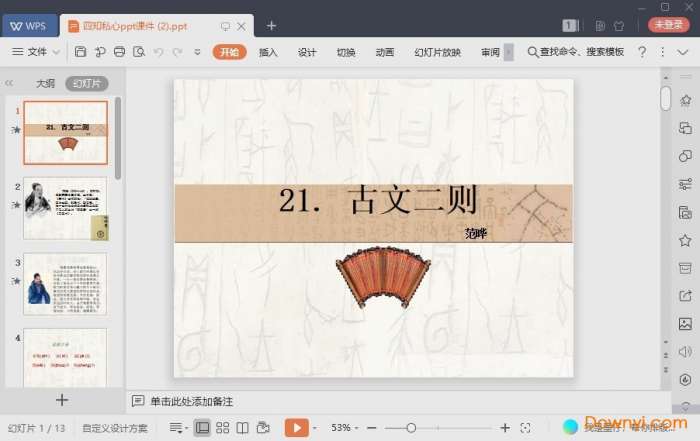This screenshot has width=700, height=441.
Task: Start slideshow with the orange play button
Action: tap(296, 428)
